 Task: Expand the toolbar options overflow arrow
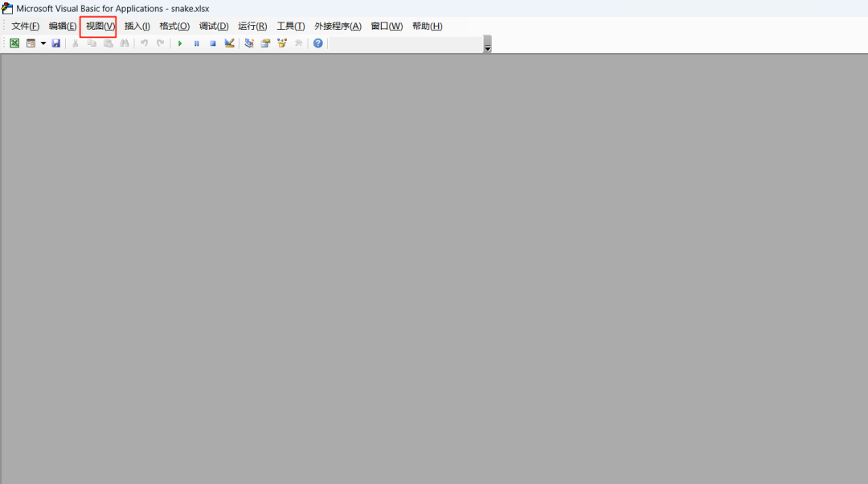[488, 43]
